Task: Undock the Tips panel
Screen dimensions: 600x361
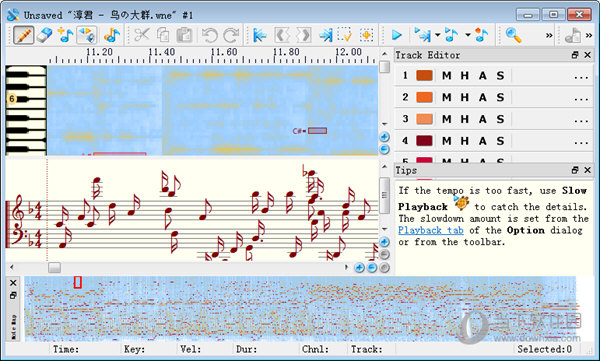Action: coord(575,170)
